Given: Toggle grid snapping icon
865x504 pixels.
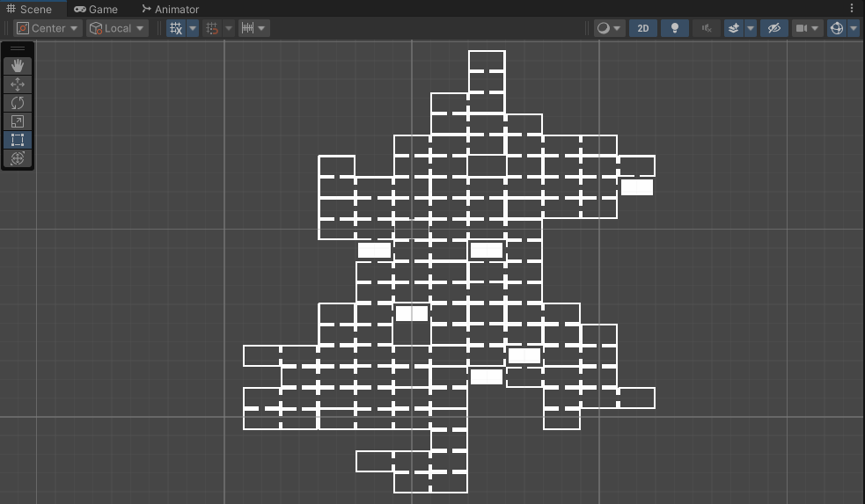Looking at the screenshot, I should tap(212, 28).
